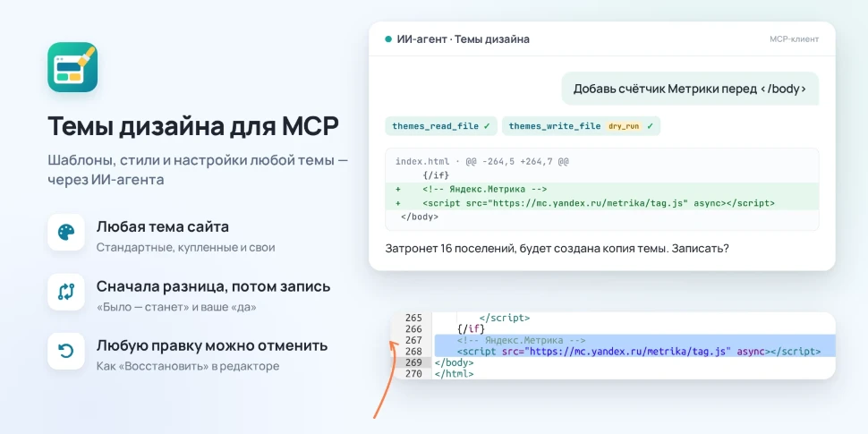Click line number 267 in the editor gutter
The image size is (868, 434).
pos(413,340)
